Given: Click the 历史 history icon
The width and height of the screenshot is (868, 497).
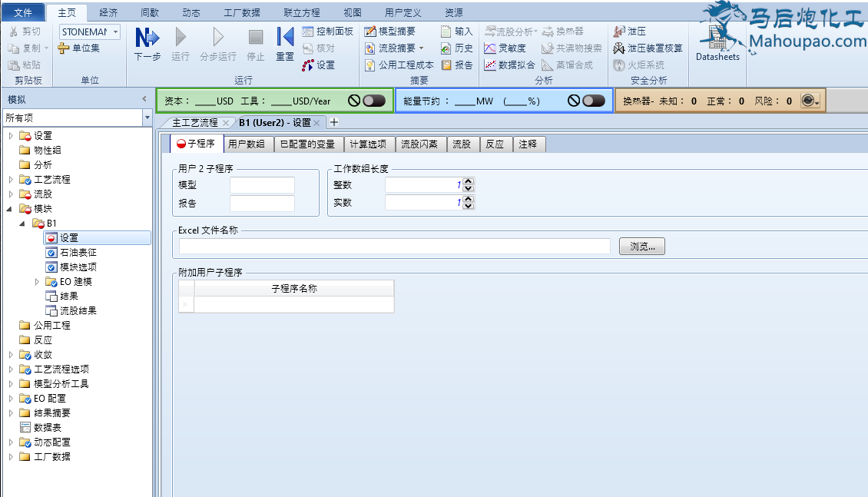Looking at the screenshot, I should tap(457, 48).
